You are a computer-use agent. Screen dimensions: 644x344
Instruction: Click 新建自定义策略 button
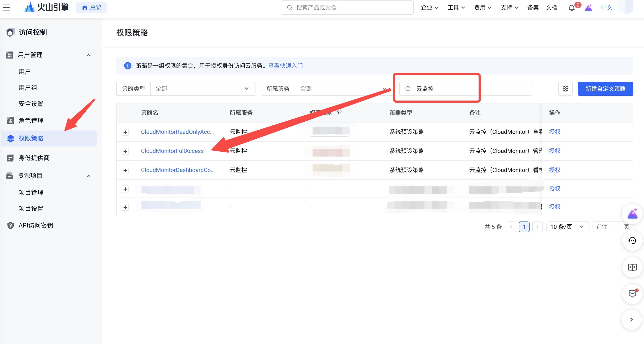tap(605, 89)
